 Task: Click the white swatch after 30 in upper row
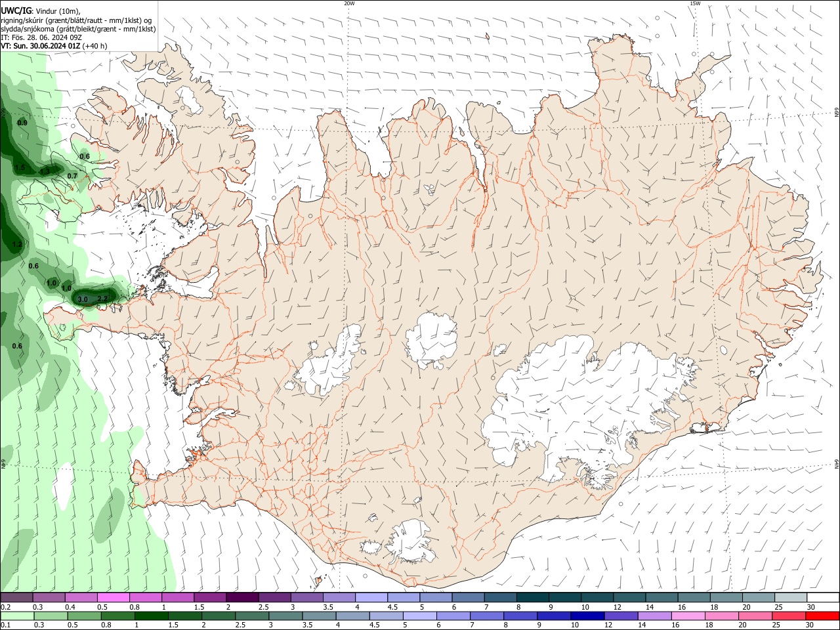[x=822, y=597]
